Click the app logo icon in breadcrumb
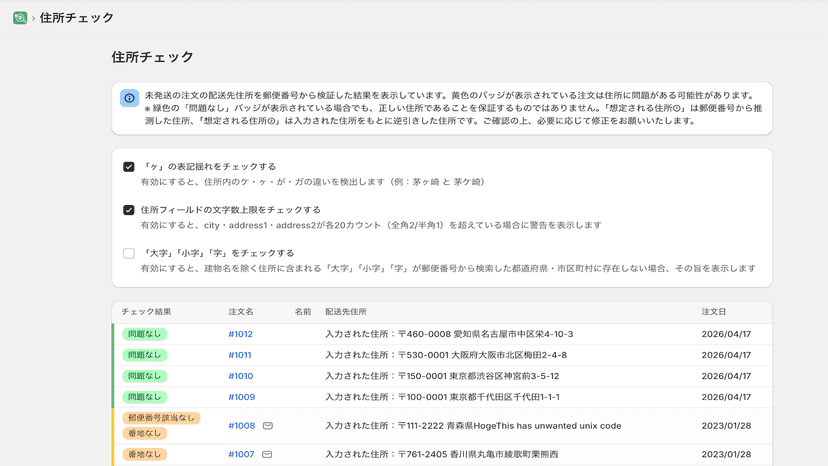The height and width of the screenshot is (466, 828). point(20,18)
